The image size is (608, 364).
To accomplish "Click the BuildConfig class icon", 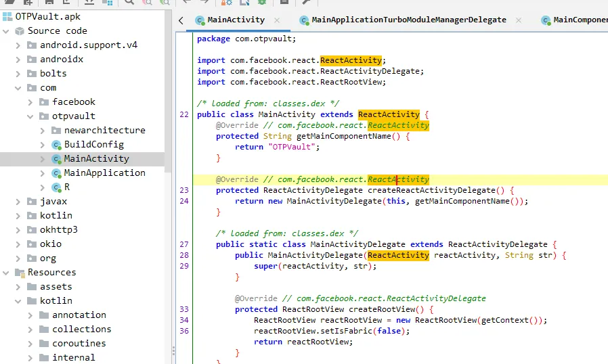I will [x=57, y=145].
